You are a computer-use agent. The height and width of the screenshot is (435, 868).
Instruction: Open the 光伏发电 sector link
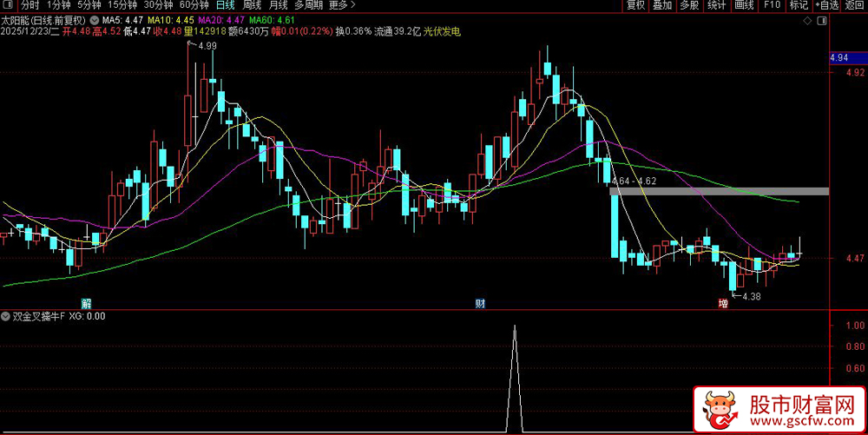pyautogui.click(x=443, y=31)
